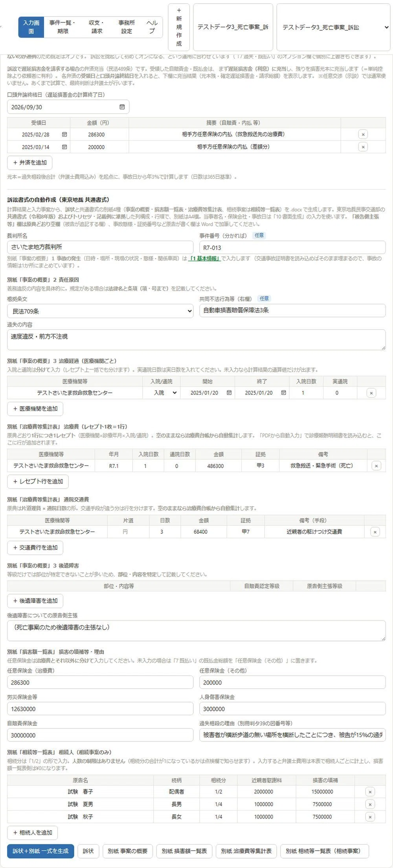Click + 医療機関を追加 button
The height and width of the screenshot is (868, 393).
(x=35, y=409)
